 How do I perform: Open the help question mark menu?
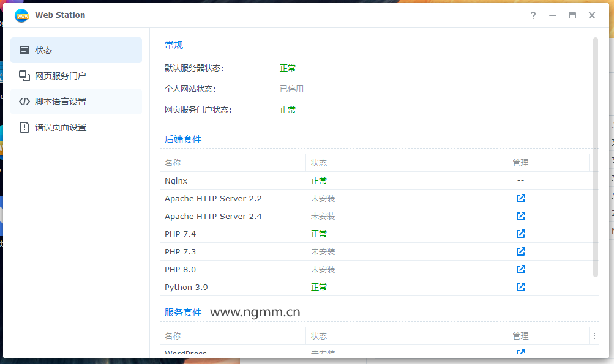coord(533,15)
